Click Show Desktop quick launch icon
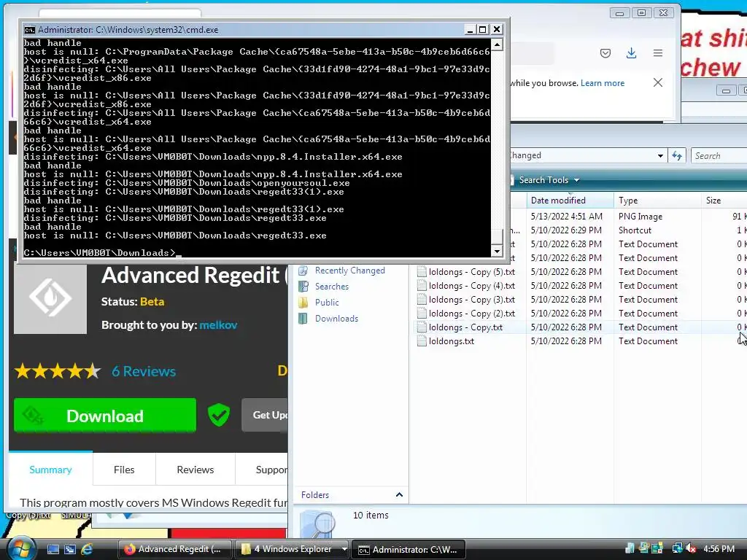Image resolution: width=747 pixels, height=560 pixels. click(x=53, y=549)
